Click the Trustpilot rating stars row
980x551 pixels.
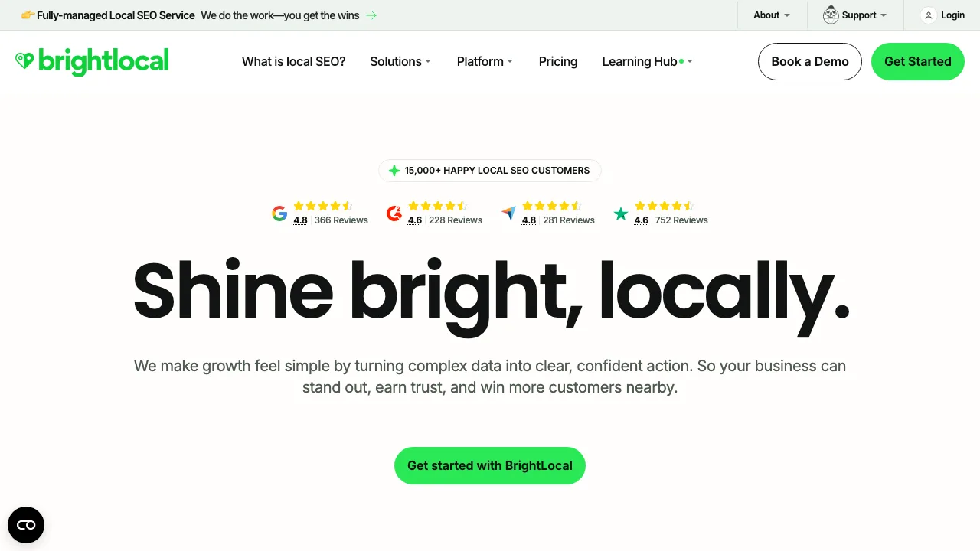[664, 206]
